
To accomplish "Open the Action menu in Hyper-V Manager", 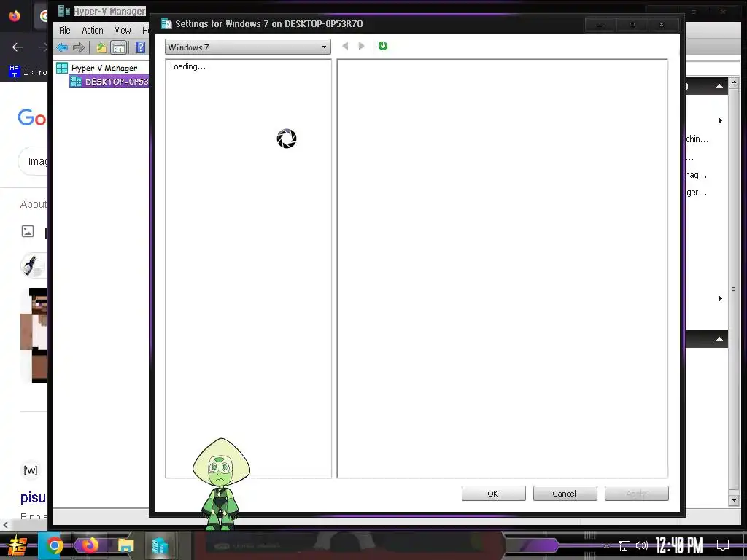I will point(93,30).
